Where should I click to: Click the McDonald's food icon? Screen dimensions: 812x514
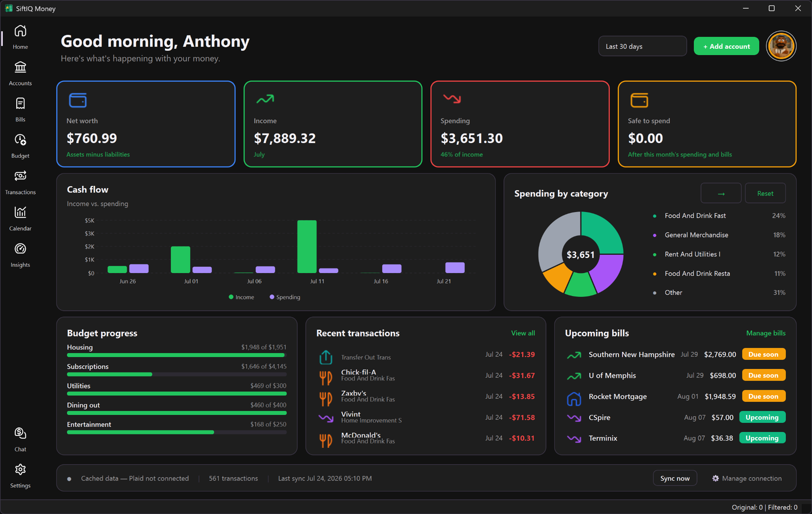tap(326, 440)
